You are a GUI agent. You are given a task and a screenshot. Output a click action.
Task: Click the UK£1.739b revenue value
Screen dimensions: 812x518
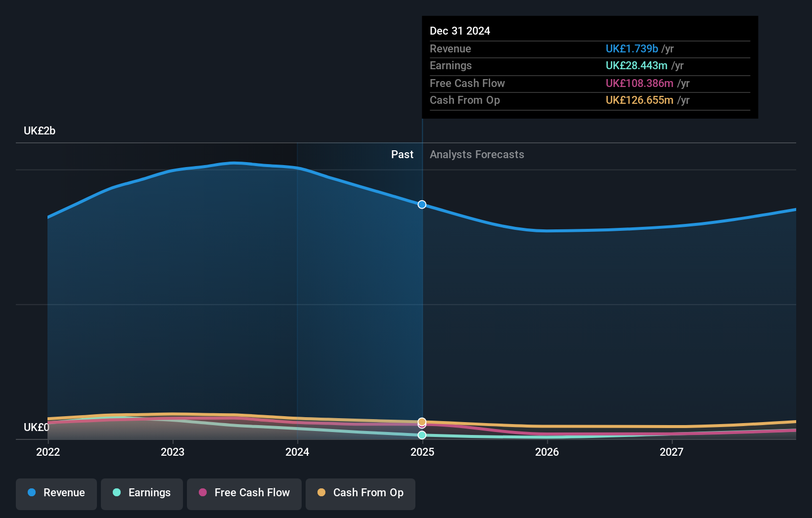point(632,48)
